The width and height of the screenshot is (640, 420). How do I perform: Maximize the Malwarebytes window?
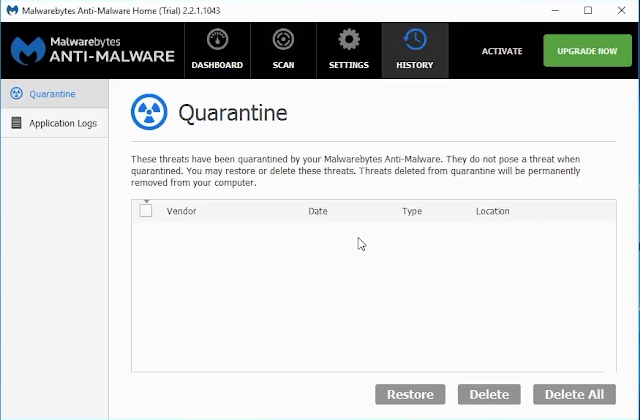pos(588,11)
